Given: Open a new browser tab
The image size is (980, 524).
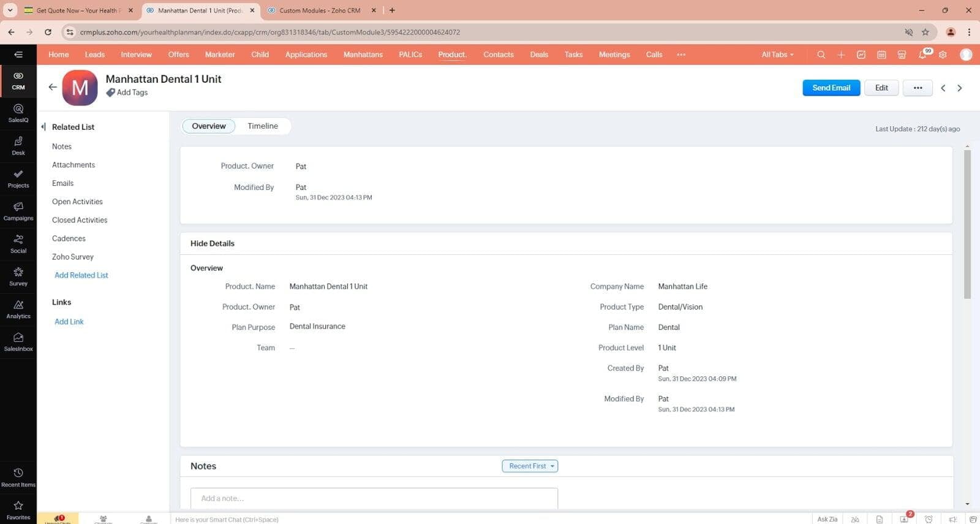Looking at the screenshot, I should point(392,10).
